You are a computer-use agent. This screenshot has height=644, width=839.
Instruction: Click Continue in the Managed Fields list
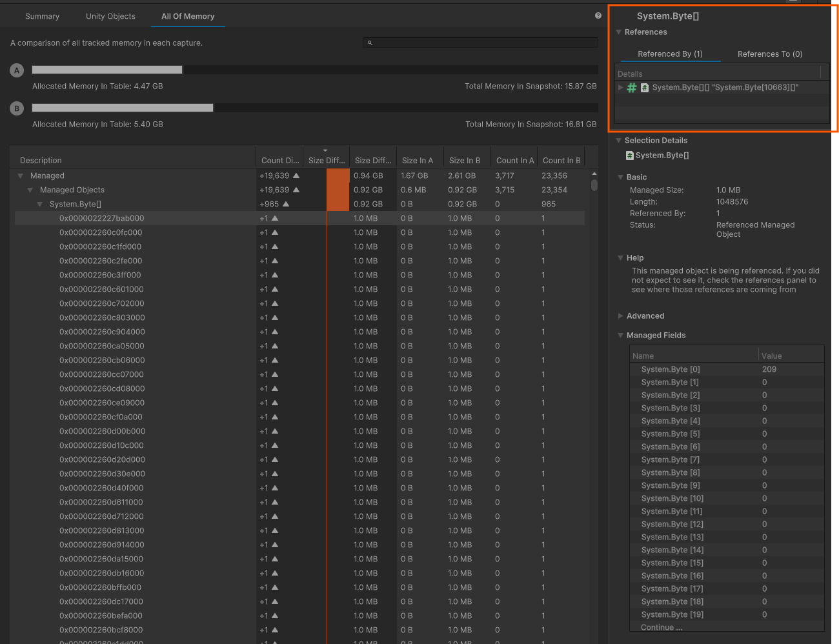(x=661, y=627)
